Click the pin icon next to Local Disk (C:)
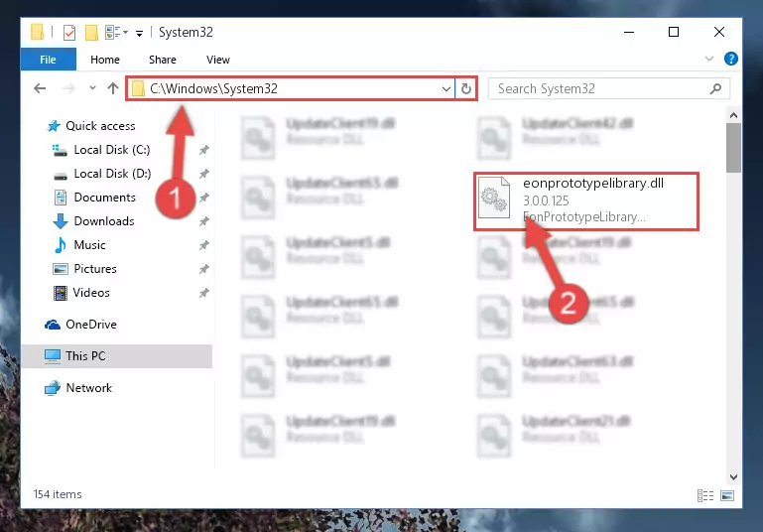This screenshot has width=763, height=532. (x=203, y=151)
